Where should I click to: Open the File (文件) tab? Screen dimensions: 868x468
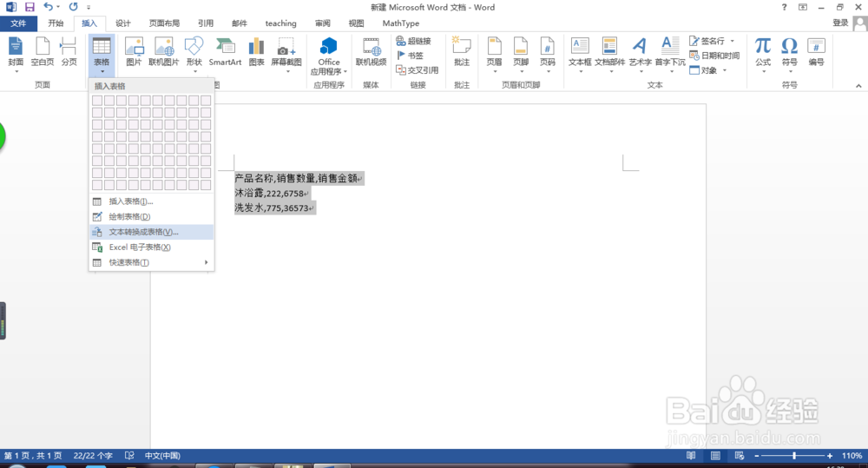click(18, 23)
